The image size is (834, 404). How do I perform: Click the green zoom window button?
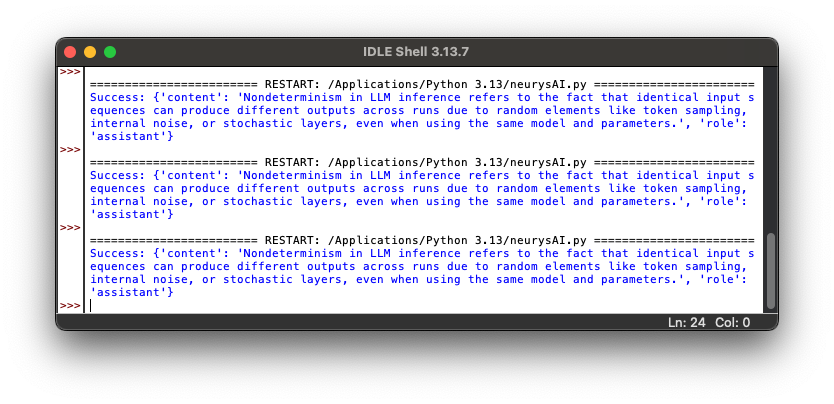pos(110,52)
